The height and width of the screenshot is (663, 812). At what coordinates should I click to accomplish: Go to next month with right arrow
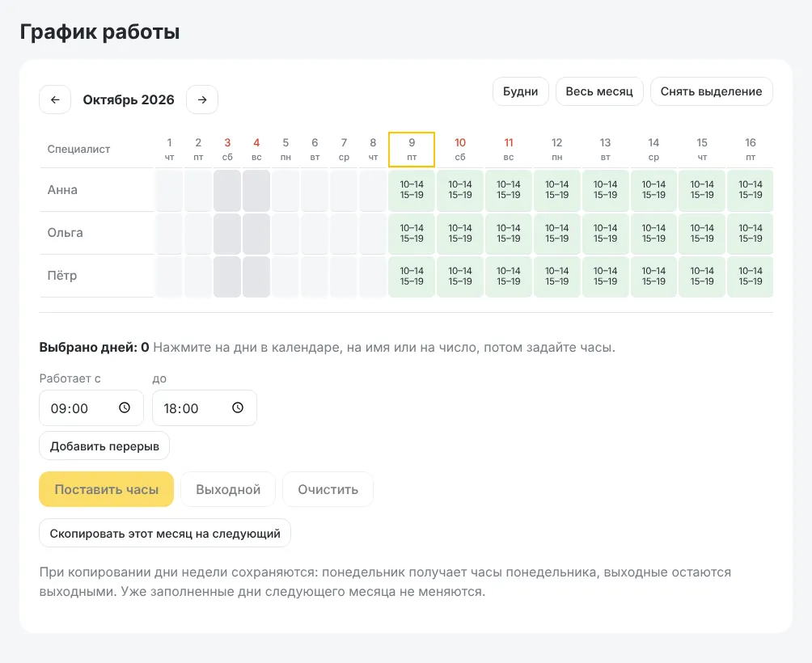tap(202, 99)
